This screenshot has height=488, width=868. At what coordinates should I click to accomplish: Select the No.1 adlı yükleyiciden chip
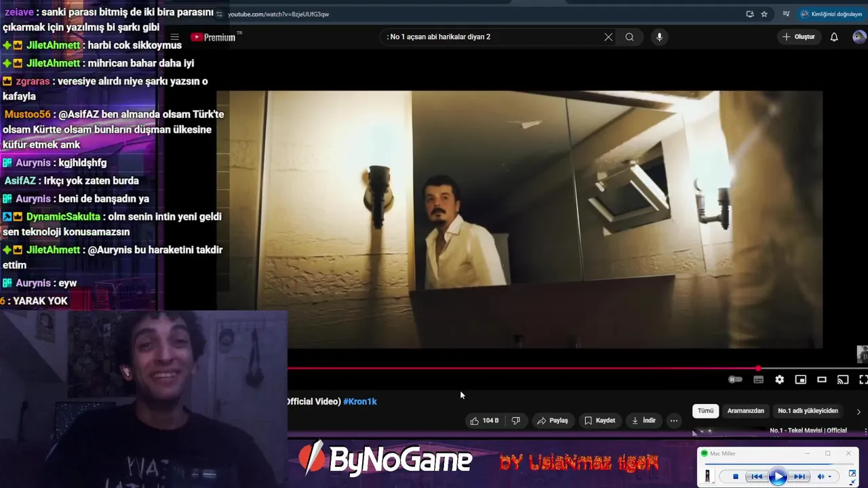click(808, 411)
